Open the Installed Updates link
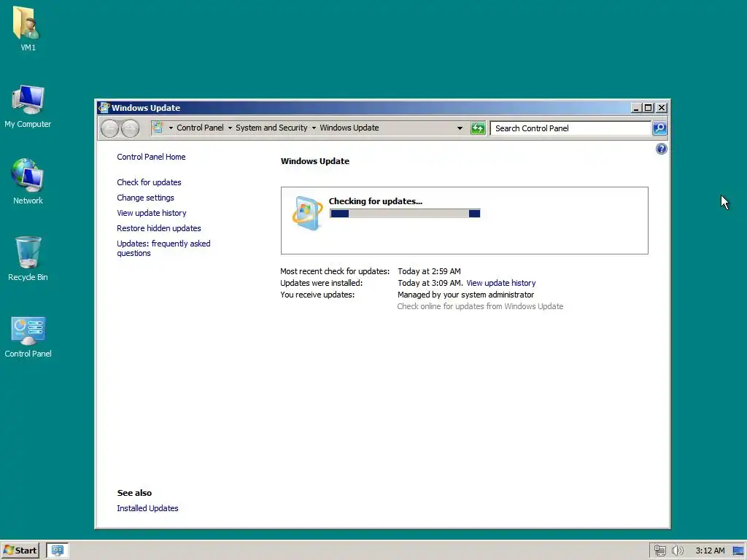This screenshot has width=747, height=560. pyautogui.click(x=147, y=508)
